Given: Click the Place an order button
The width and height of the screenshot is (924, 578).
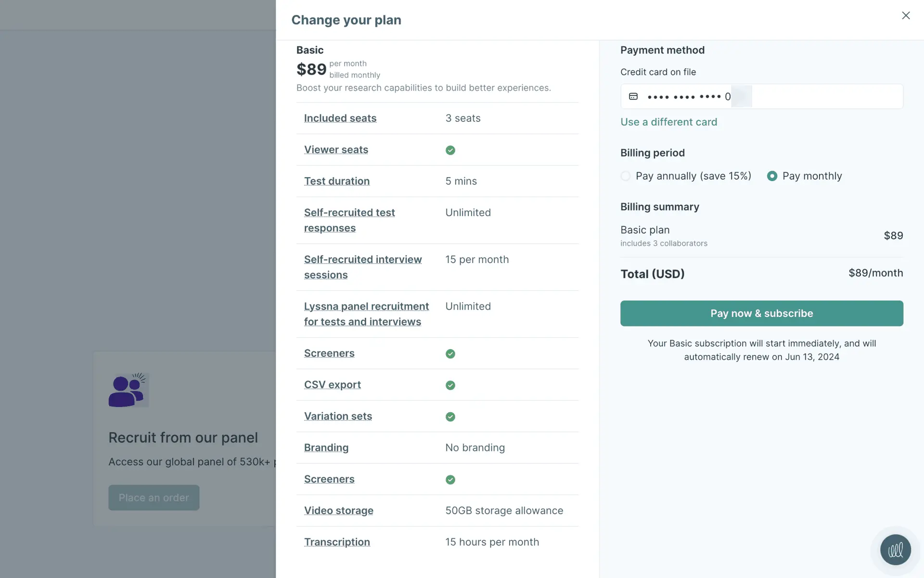Looking at the screenshot, I should click(x=154, y=498).
